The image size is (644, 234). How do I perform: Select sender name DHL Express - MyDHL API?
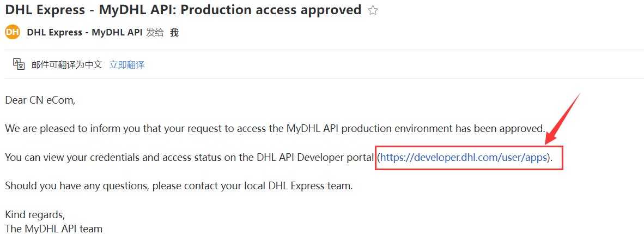(85, 33)
